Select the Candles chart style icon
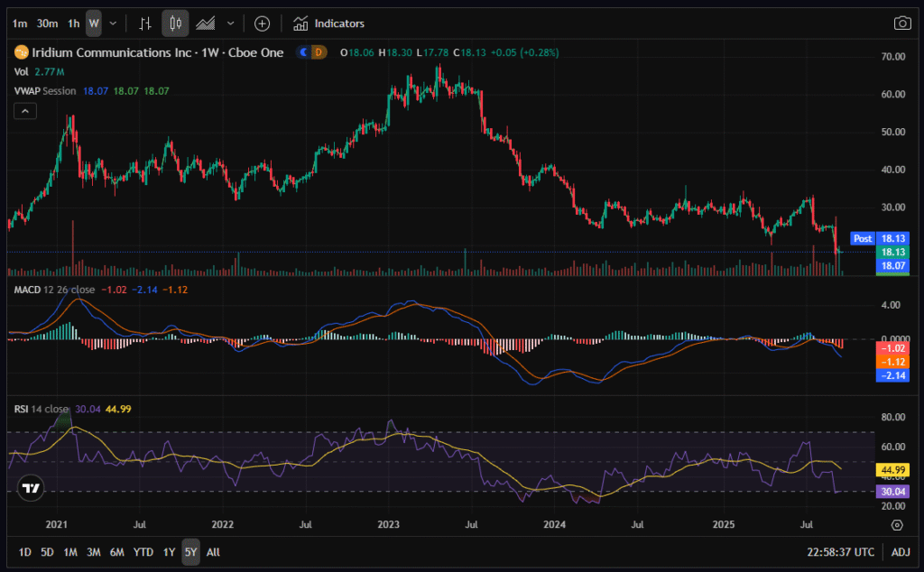The image size is (924, 572). pos(176,23)
